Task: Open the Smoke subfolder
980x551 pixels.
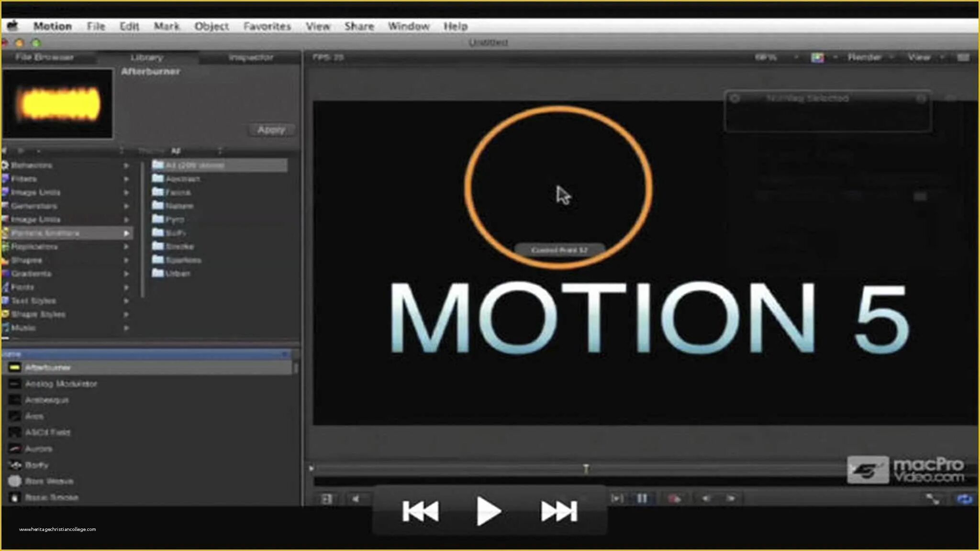Action: 173,246
